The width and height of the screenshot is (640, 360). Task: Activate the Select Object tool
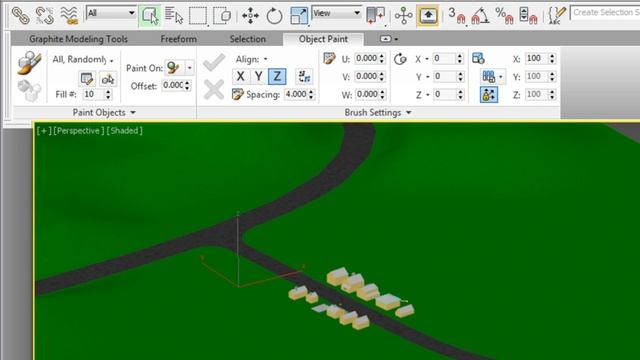(150, 16)
